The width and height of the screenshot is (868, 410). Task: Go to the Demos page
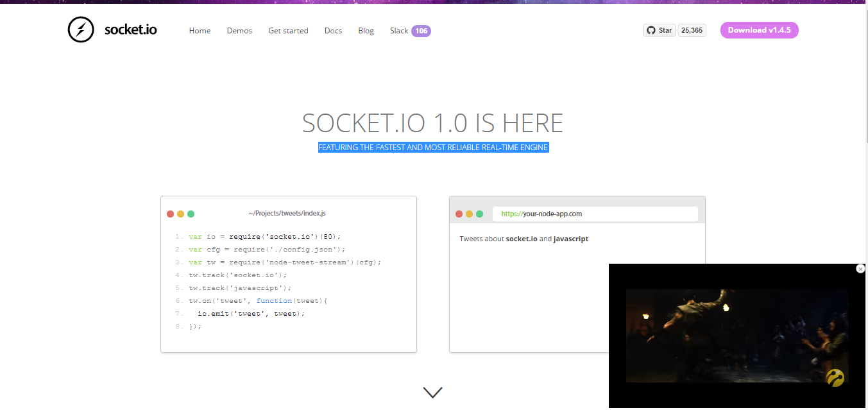[x=239, y=31]
